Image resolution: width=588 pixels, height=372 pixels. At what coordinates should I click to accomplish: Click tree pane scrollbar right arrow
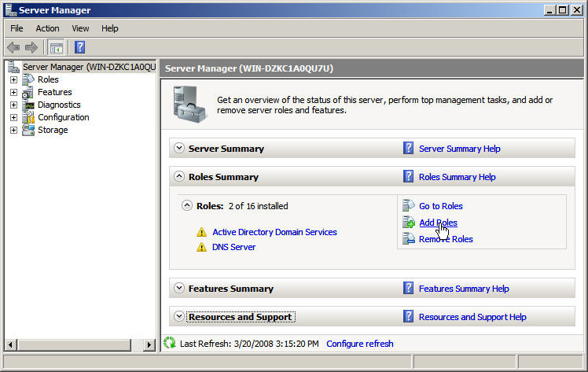[149, 344]
